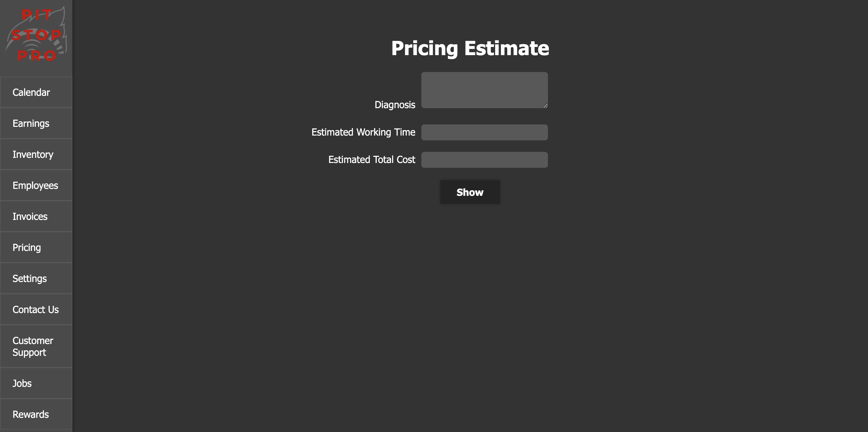
Task: Toggle the Pricing Estimate form
Action: click(x=470, y=192)
